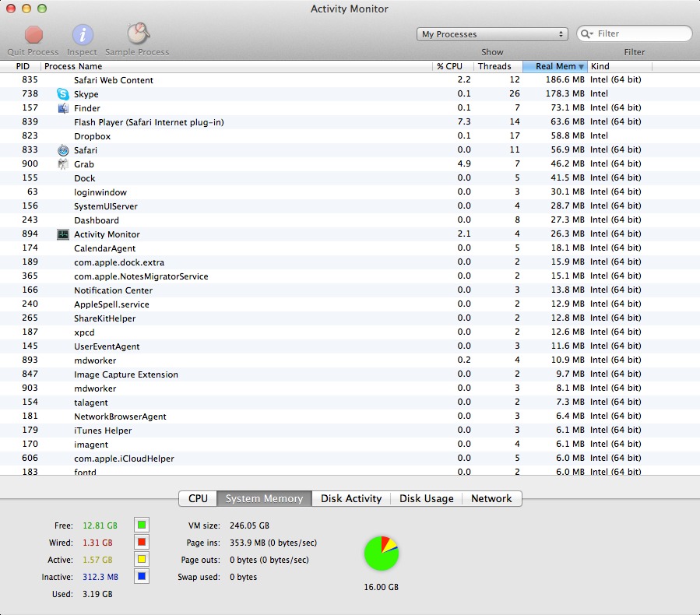Click the 7.3 CPU value for Flash Player
The image size is (700, 615).
coord(464,121)
